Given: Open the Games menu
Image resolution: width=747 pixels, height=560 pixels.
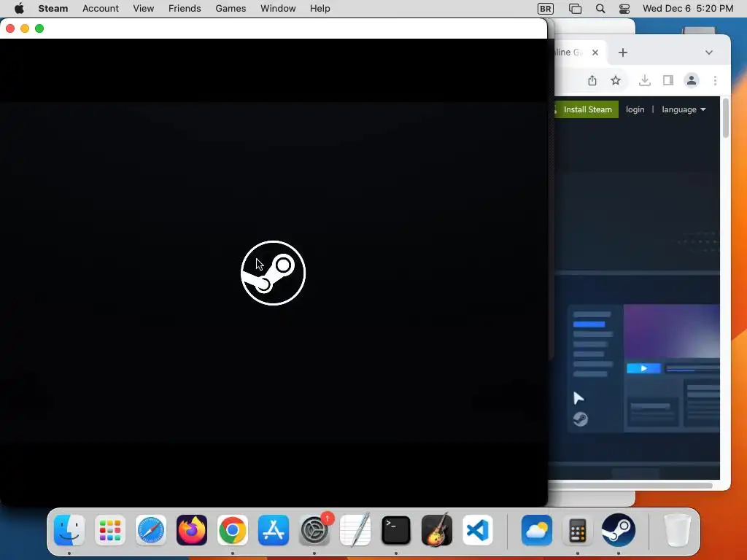Looking at the screenshot, I should pos(231,9).
